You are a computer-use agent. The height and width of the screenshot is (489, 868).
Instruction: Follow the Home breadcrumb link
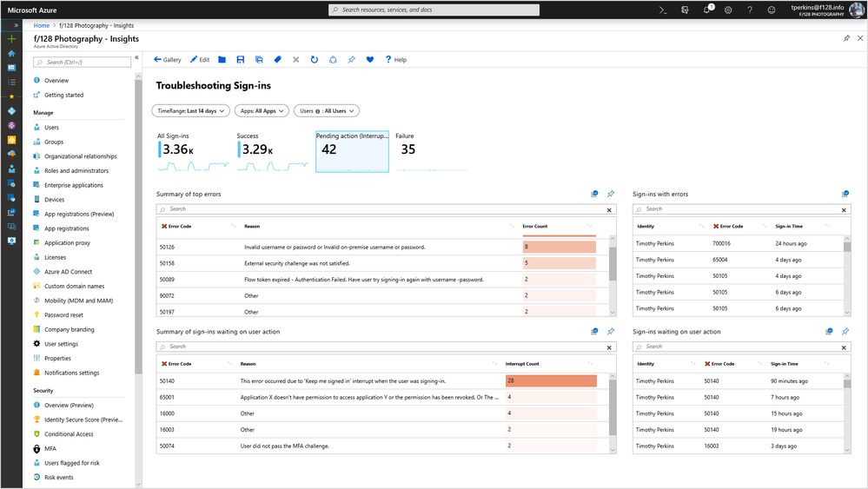coord(42,25)
